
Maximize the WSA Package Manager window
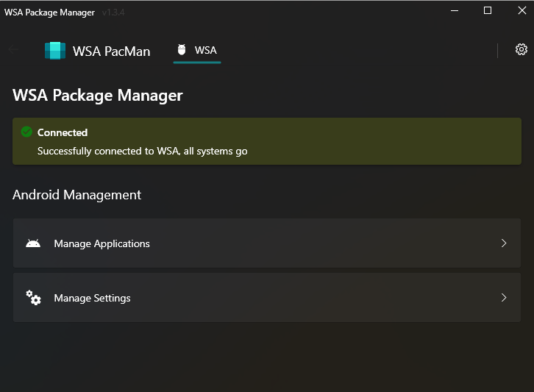(x=487, y=11)
